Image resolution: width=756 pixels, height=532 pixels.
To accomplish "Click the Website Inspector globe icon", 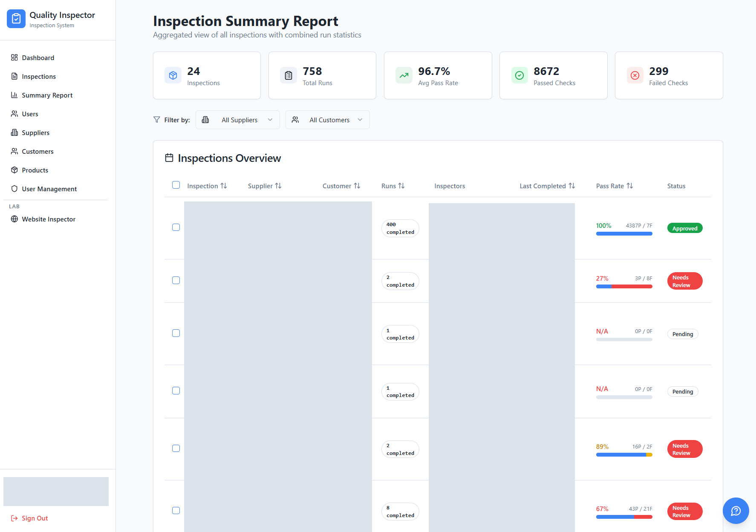I will point(14,219).
